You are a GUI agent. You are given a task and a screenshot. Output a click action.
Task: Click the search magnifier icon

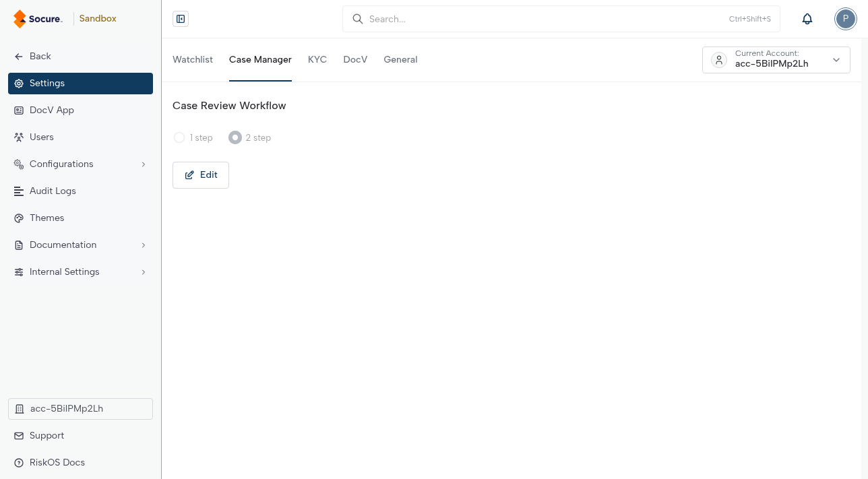[x=358, y=19]
